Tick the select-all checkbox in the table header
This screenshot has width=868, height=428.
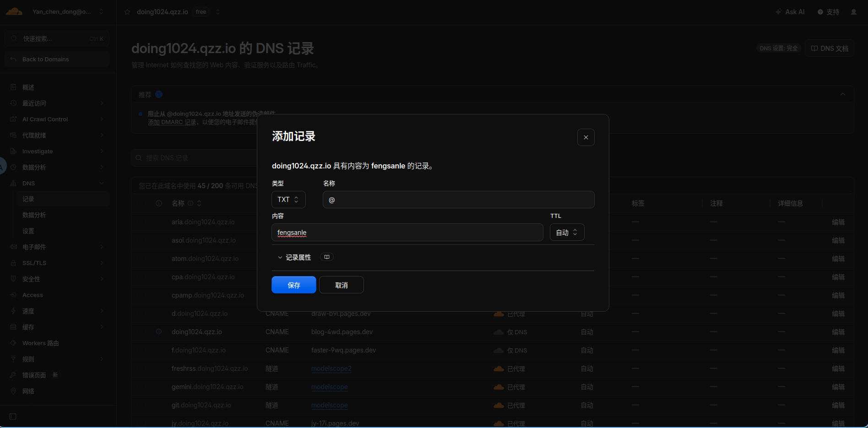click(x=141, y=203)
